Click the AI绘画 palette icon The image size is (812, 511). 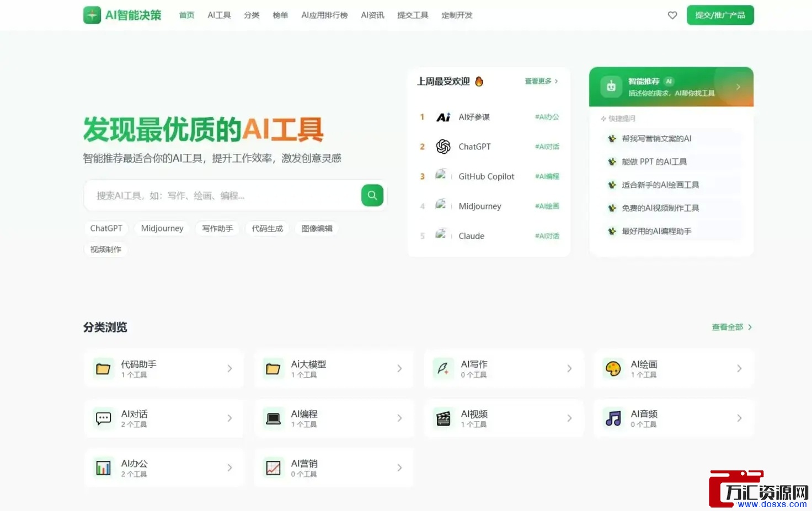click(613, 369)
